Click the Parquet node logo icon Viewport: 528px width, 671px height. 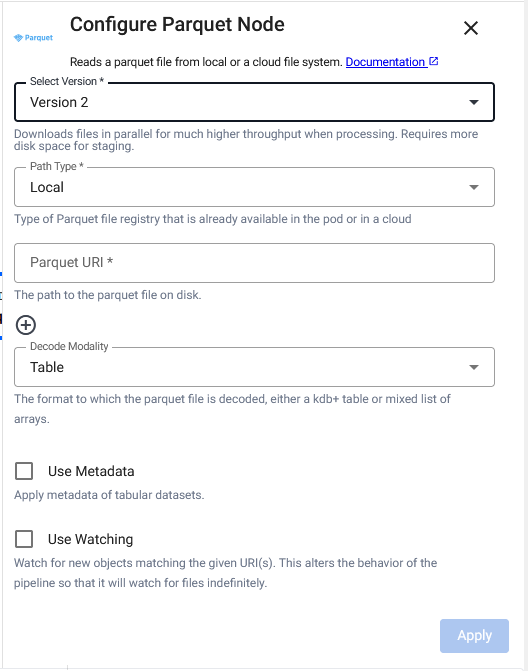33,38
